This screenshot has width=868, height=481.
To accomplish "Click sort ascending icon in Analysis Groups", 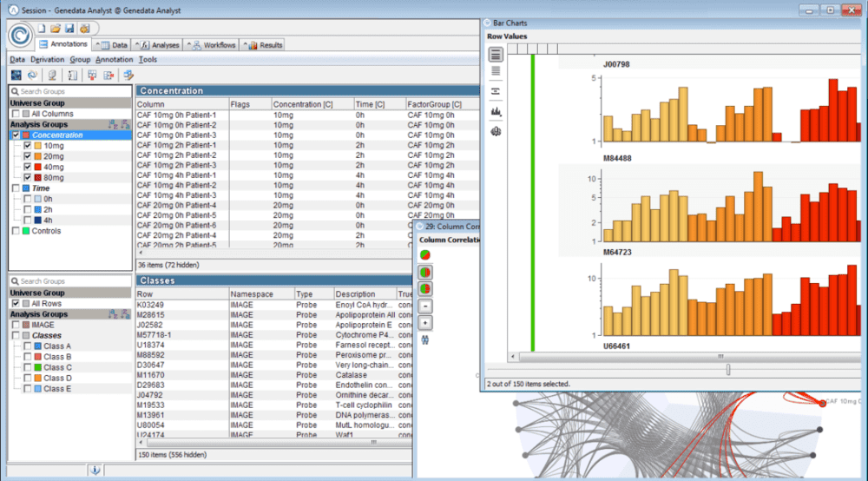I will (112, 124).
